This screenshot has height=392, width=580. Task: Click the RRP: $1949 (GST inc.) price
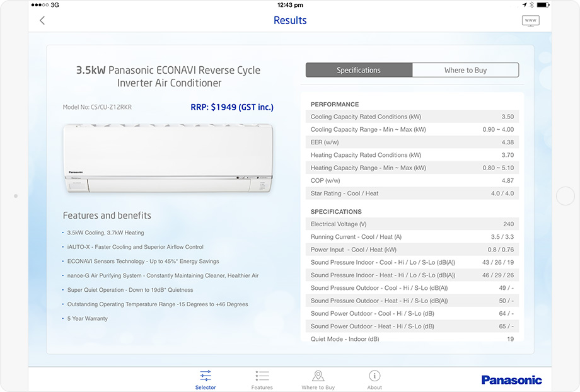click(232, 107)
